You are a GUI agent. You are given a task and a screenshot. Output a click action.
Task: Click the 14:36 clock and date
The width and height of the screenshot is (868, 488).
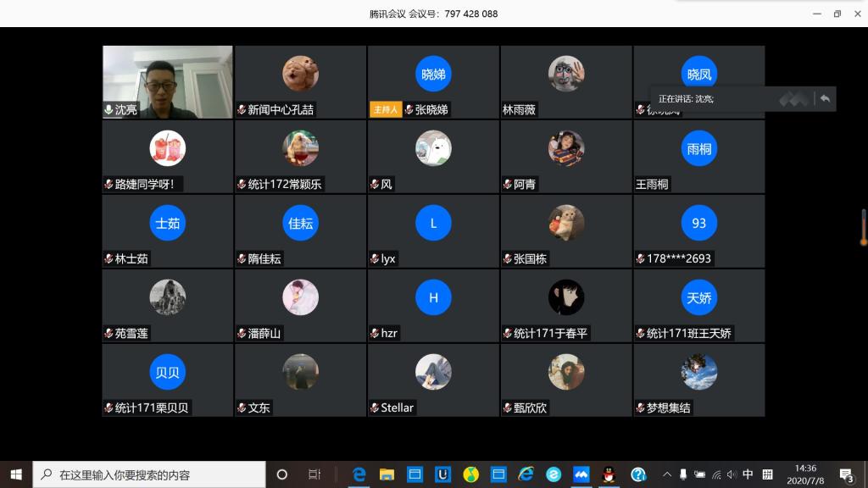coord(805,474)
